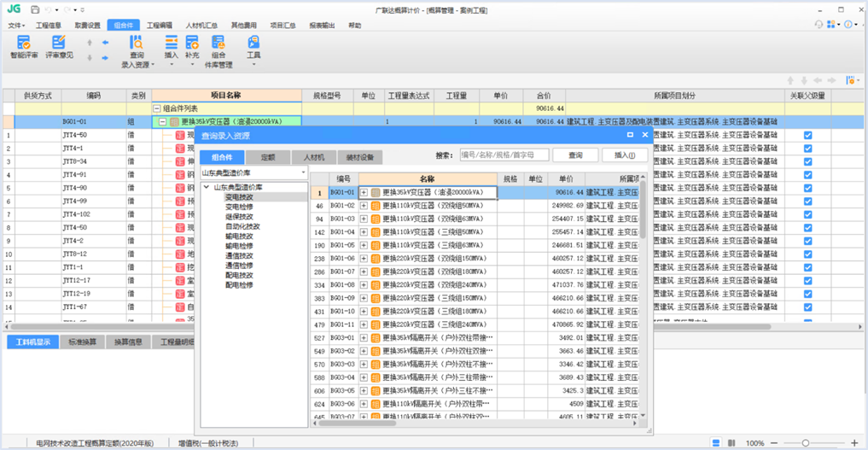The height and width of the screenshot is (450, 868).
Task: Click the 智能评审 smart review icon
Action: click(24, 46)
